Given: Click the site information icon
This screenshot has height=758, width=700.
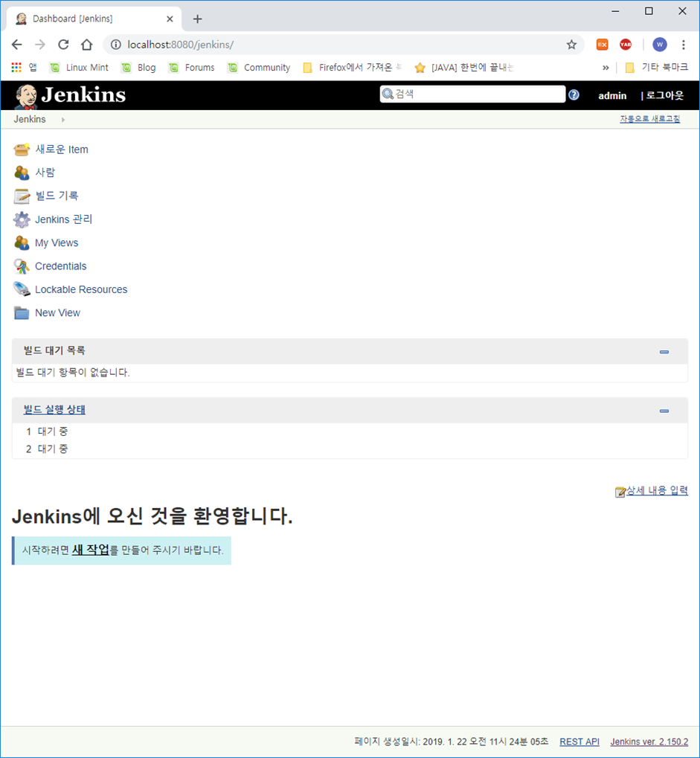Looking at the screenshot, I should point(115,45).
